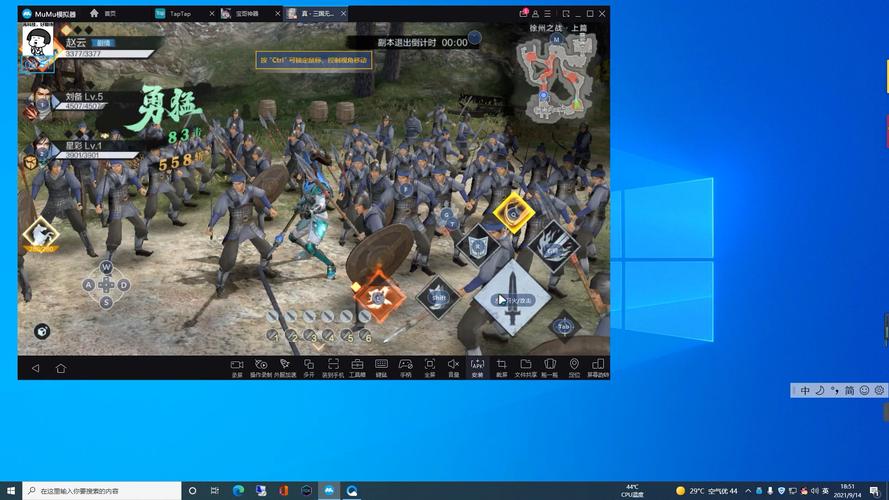Open IME settings gear
Viewport: 889px width, 500px height.
click(x=879, y=390)
